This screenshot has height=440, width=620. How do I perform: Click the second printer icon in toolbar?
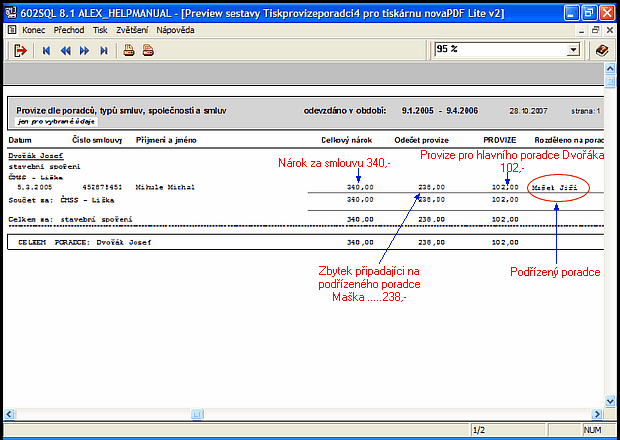[148, 50]
